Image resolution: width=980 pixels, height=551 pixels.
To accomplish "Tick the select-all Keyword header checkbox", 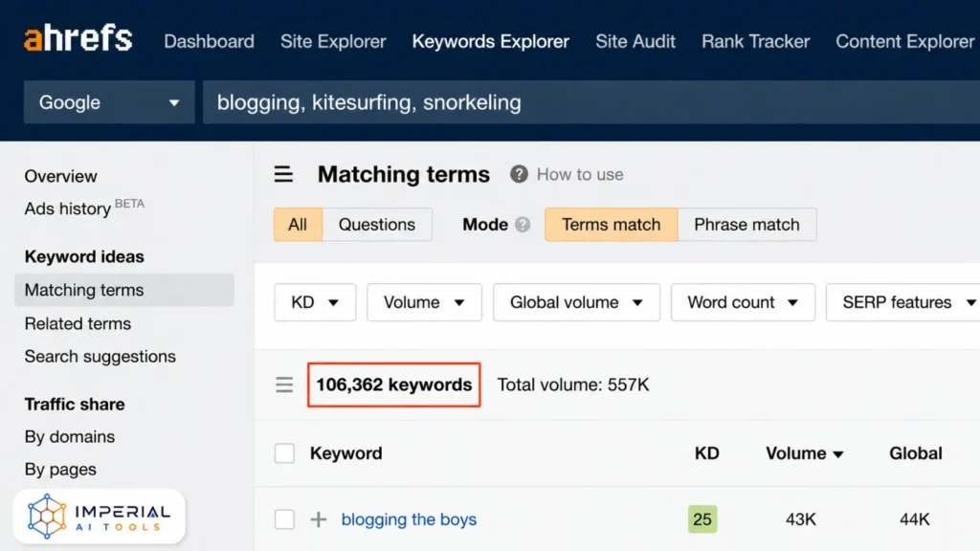I will [284, 452].
